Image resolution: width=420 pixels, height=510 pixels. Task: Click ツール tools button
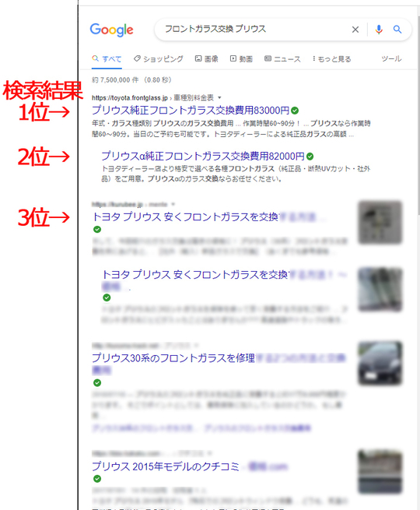pos(391,59)
